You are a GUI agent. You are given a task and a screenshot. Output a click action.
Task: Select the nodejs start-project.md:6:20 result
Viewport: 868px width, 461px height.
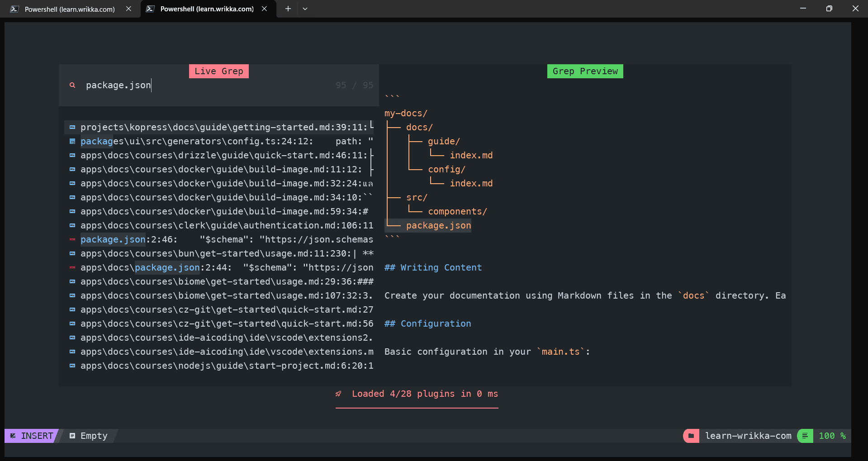click(219, 366)
